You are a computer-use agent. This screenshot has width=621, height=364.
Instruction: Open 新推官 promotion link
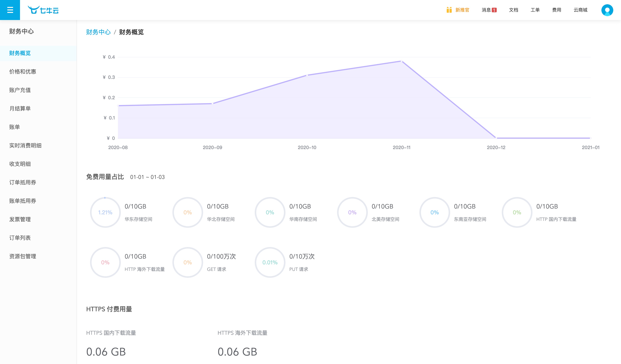point(462,10)
